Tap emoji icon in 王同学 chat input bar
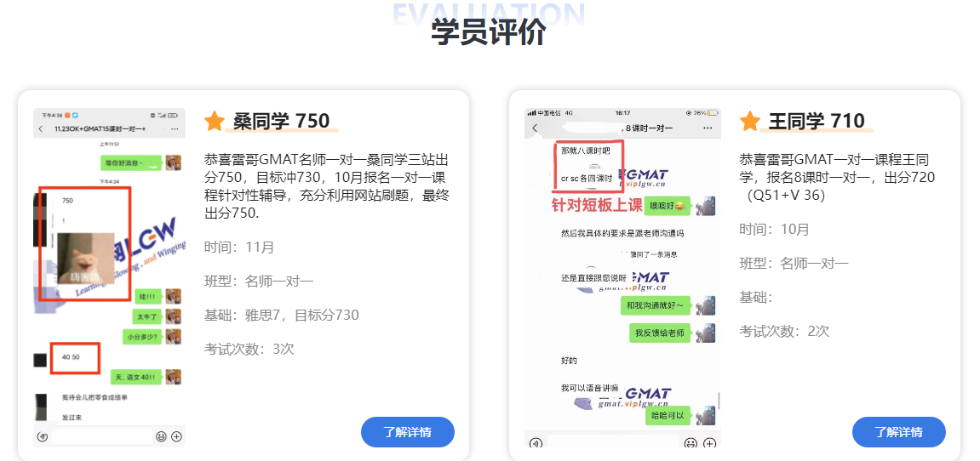Viewport: 980px width, 461px height. click(691, 442)
